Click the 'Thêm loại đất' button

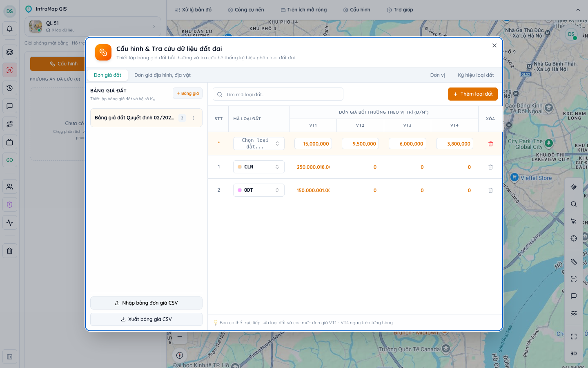tap(473, 94)
